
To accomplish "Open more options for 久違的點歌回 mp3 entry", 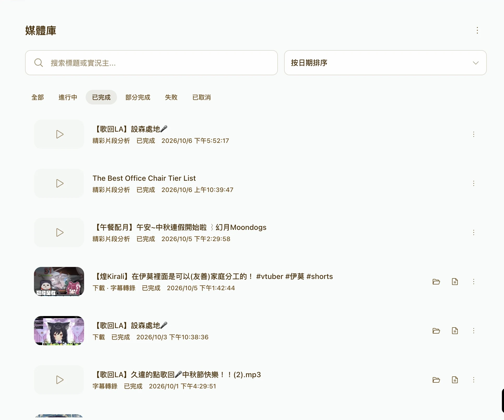I will click(473, 380).
